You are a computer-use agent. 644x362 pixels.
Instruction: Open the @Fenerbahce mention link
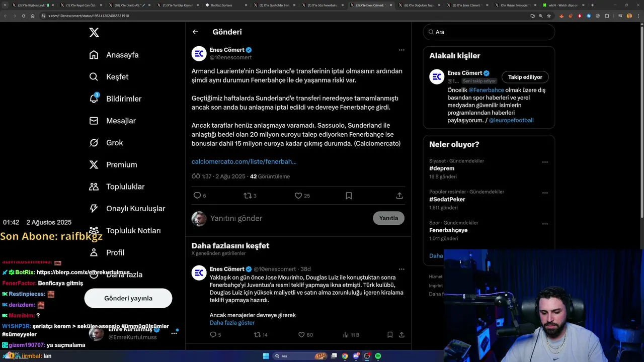pyautogui.click(x=486, y=90)
